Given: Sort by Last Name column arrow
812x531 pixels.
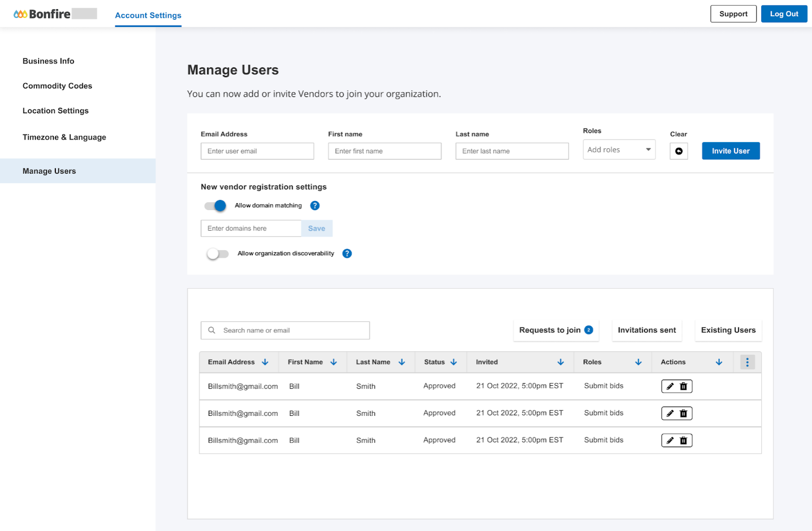Looking at the screenshot, I should (x=402, y=362).
